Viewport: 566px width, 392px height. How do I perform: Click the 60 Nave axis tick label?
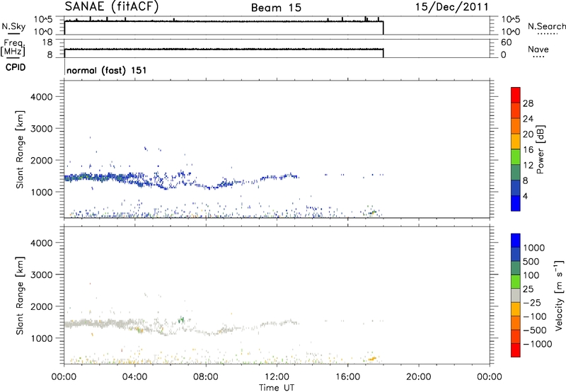pos(507,42)
